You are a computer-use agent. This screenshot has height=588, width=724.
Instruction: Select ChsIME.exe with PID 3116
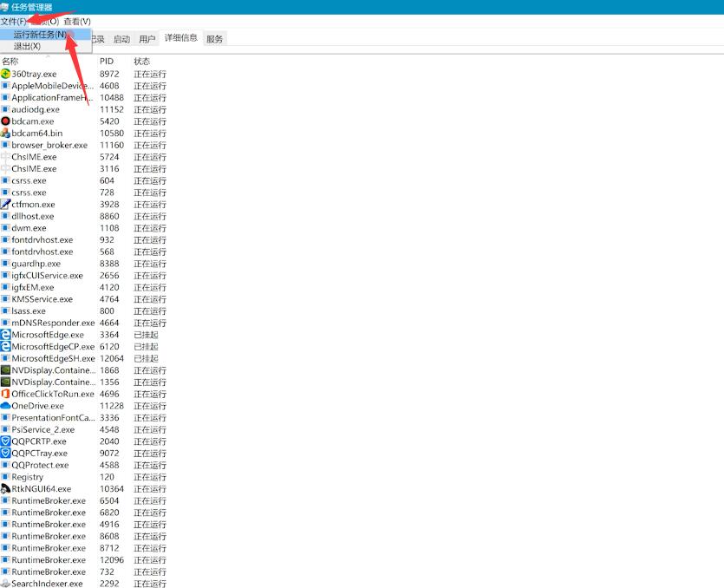click(x=34, y=168)
